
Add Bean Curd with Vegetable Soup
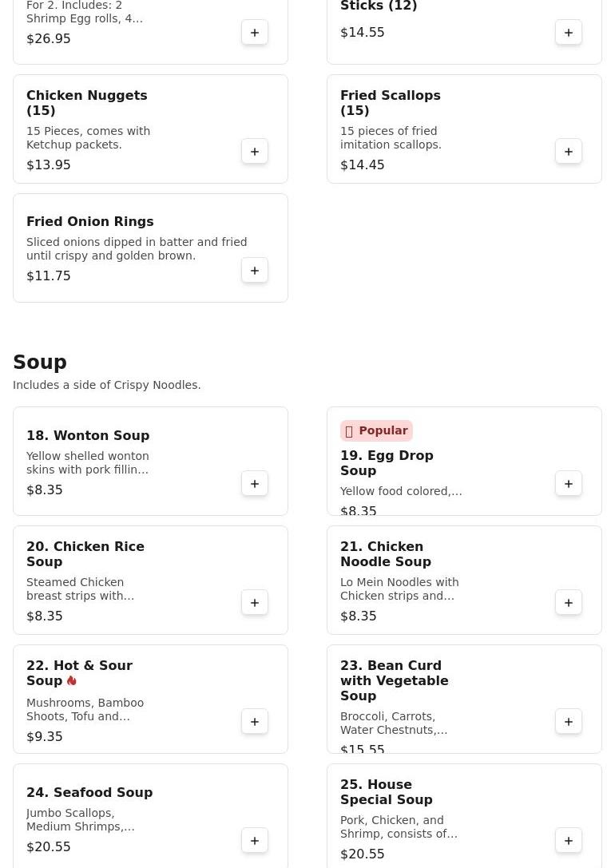click(x=569, y=722)
